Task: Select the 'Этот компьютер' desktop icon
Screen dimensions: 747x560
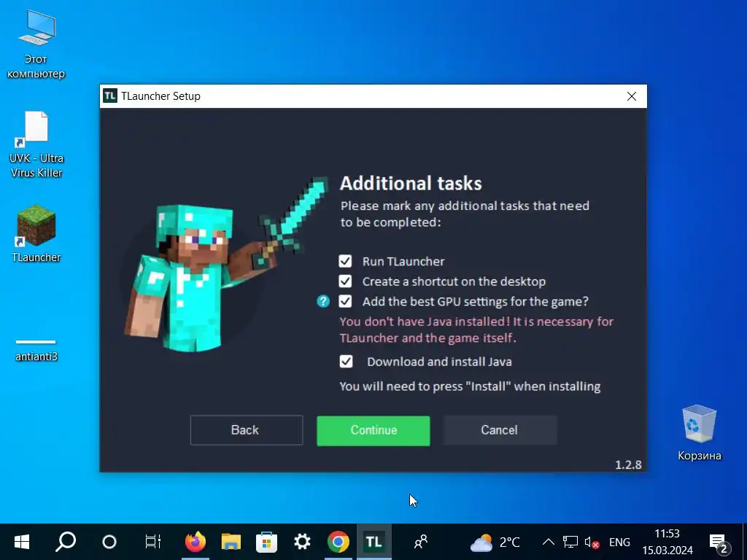Action: 36,45
